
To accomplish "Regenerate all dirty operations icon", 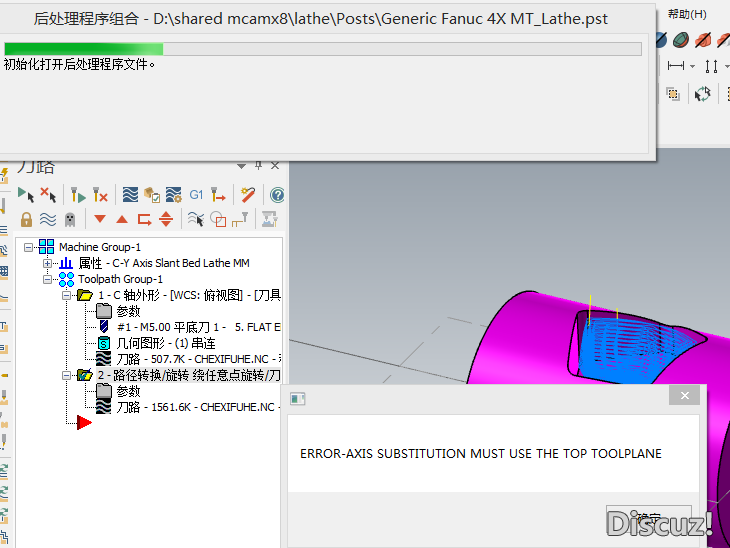I will 100,195.
